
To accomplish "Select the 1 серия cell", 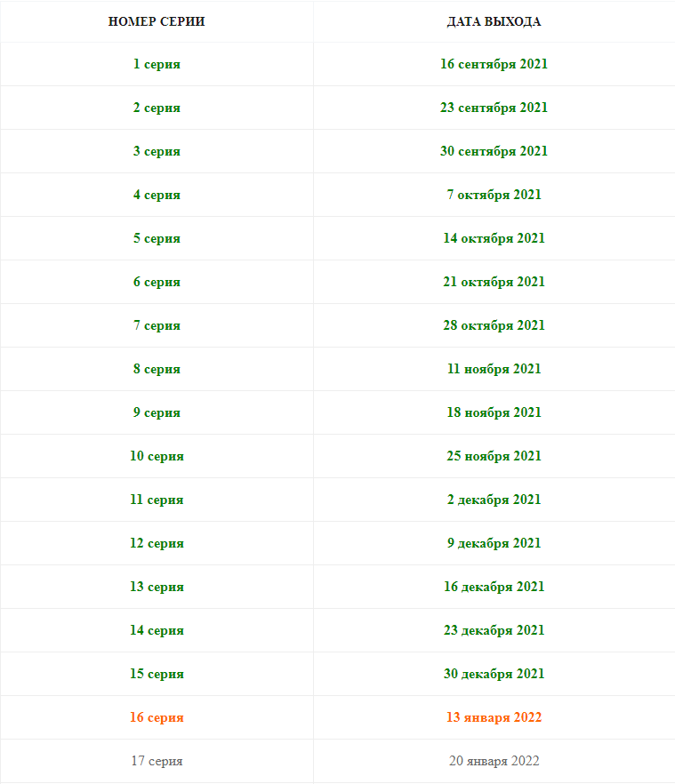I will (x=157, y=64).
